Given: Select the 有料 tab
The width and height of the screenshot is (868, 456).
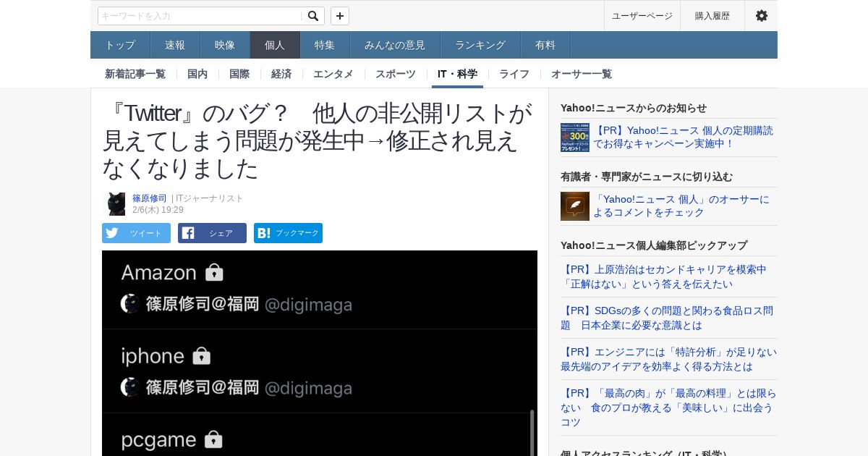Looking at the screenshot, I should [545, 45].
